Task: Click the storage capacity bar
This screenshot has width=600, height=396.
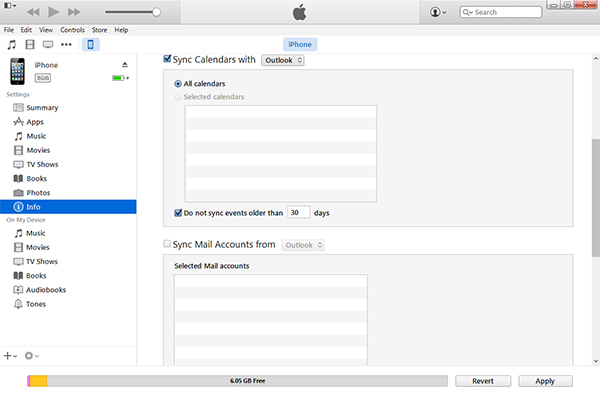Action: coord(237,381)
